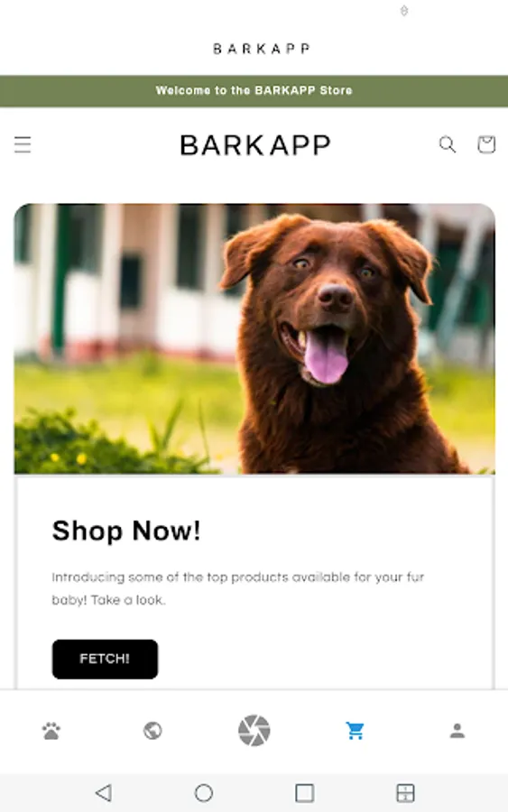Open the globe tab in bottom bar
This screenshot has width=508, height=812.
pos(152,731)
